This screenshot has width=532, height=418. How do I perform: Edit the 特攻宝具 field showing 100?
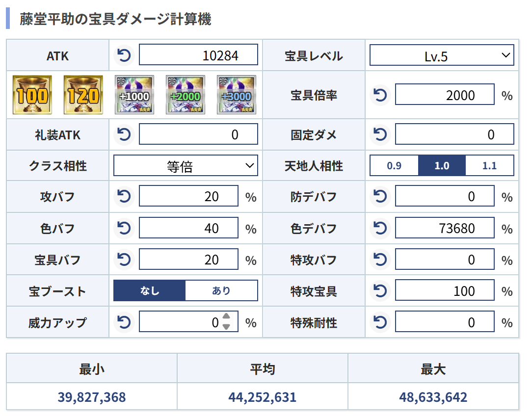[x=445, y=290]
